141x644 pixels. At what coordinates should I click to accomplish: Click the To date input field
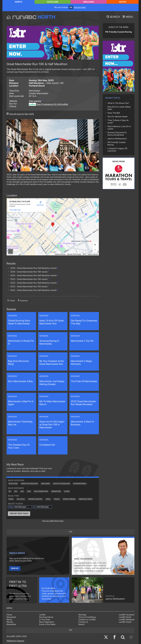42,507
